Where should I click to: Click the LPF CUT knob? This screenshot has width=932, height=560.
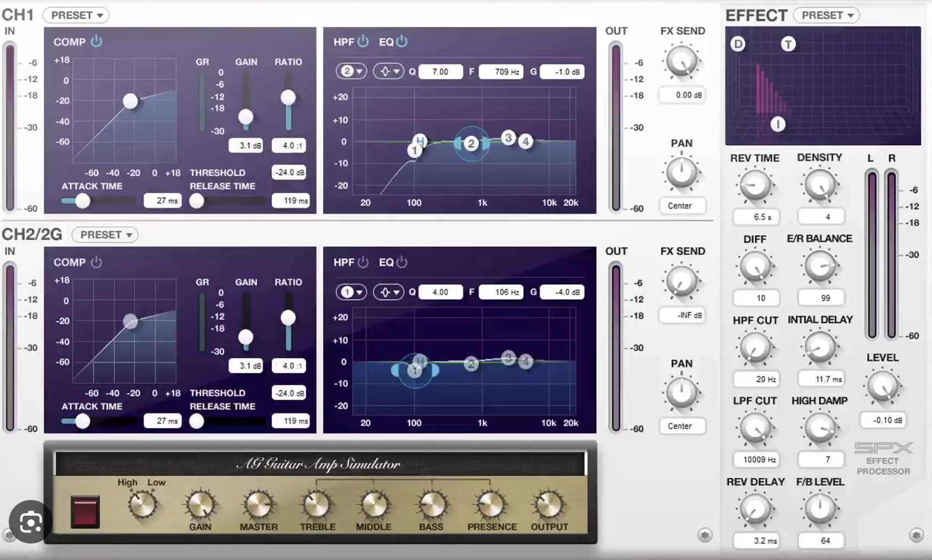(755, 429)
